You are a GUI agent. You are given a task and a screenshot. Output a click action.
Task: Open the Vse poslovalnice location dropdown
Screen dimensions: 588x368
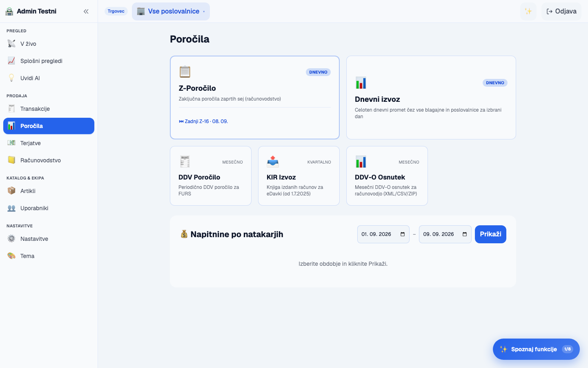[x=171, y=11]
